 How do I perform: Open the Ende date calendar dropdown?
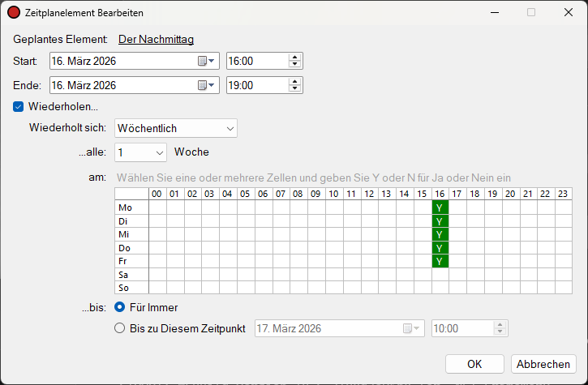click(206, 85)
